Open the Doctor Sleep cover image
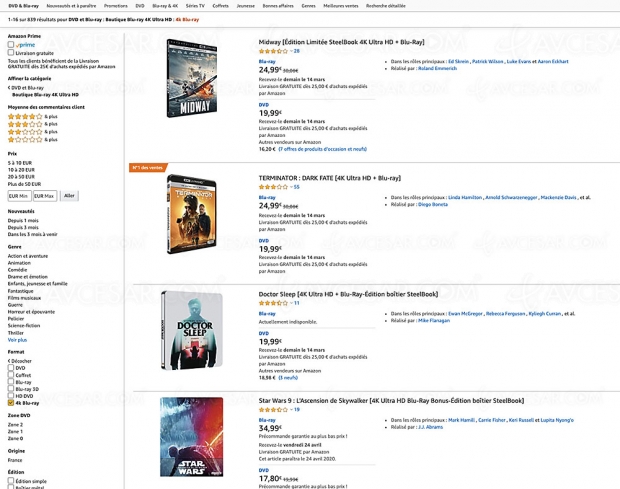Image resolution: width=620 pixels, height=489 pixels. tap(192, 330)
